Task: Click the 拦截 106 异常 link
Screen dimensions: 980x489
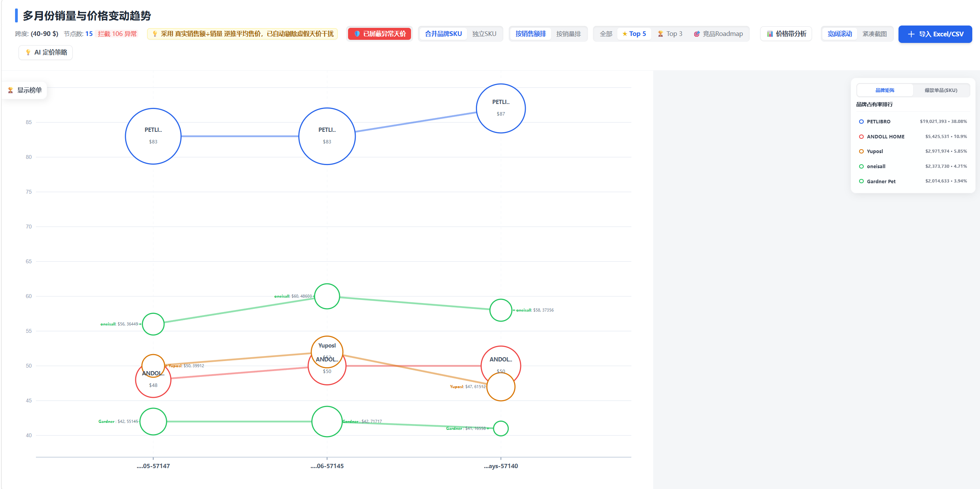Action: coord(117,34)
